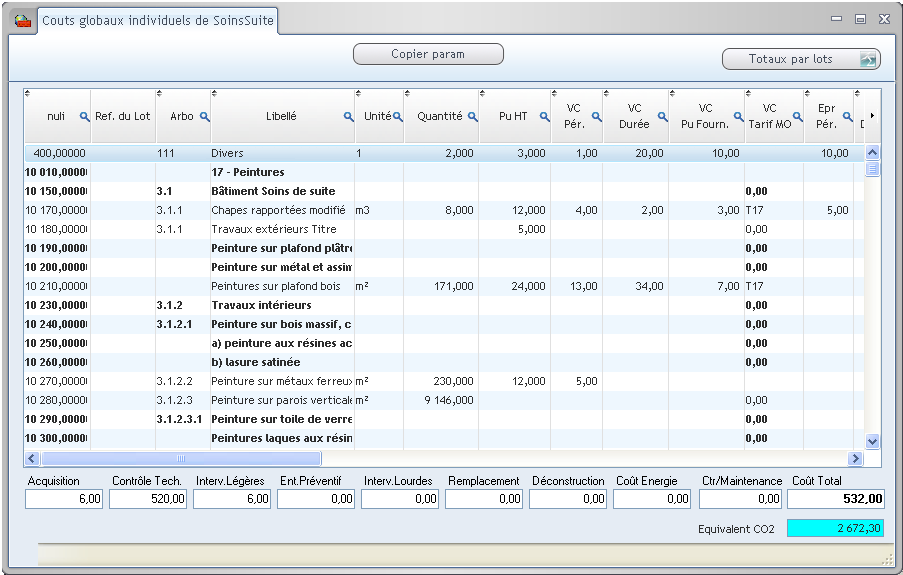Click sort arrows on Libellé column header
The image size is (903, 575).
[x=215, y=94]
